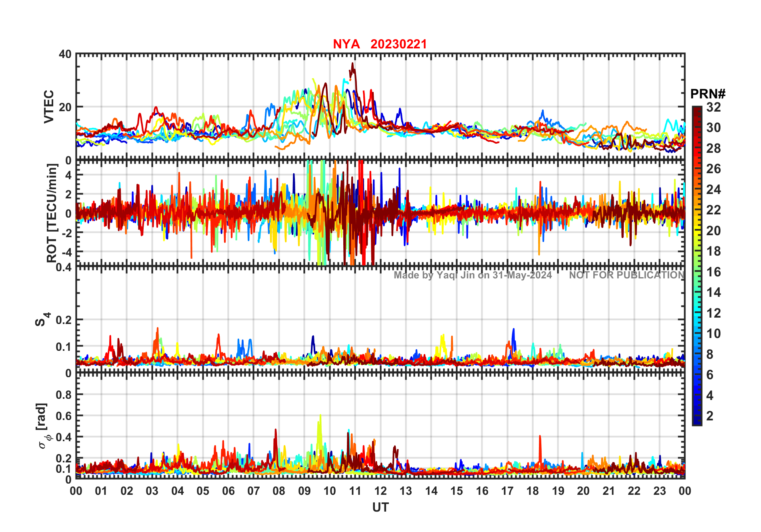Select colorbar tick label "32"
Viewport: 761px width, 532px height.
click(713, 107)
